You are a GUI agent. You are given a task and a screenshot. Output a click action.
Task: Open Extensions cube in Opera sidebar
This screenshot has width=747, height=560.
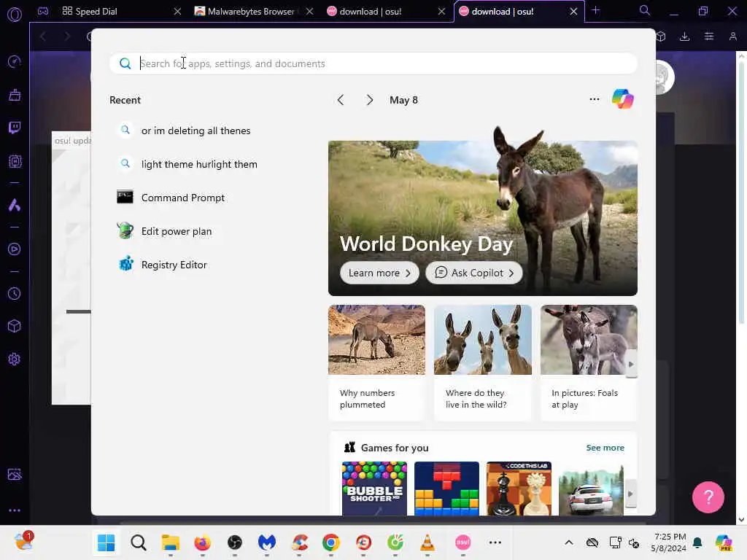(x=15, y=326)
